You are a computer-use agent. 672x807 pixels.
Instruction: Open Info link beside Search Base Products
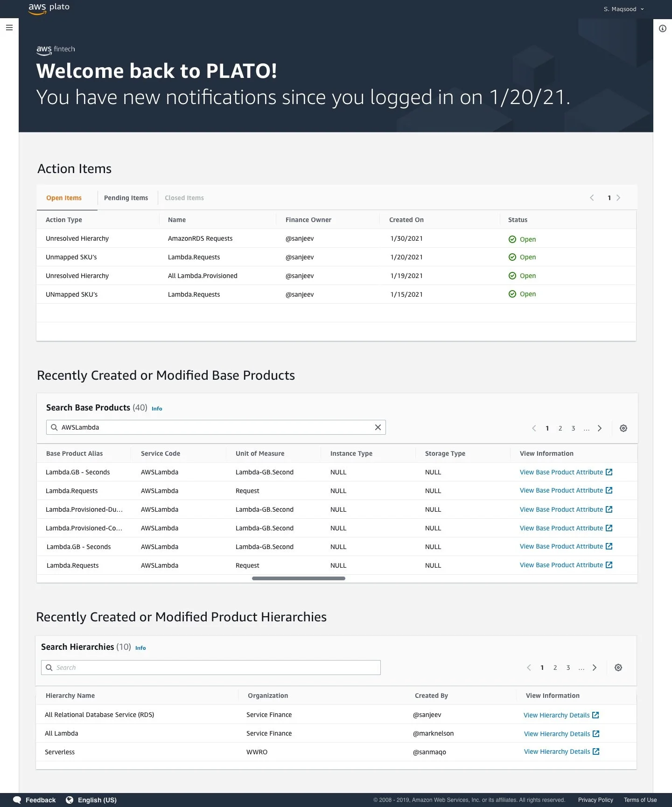tap(157, 409)
